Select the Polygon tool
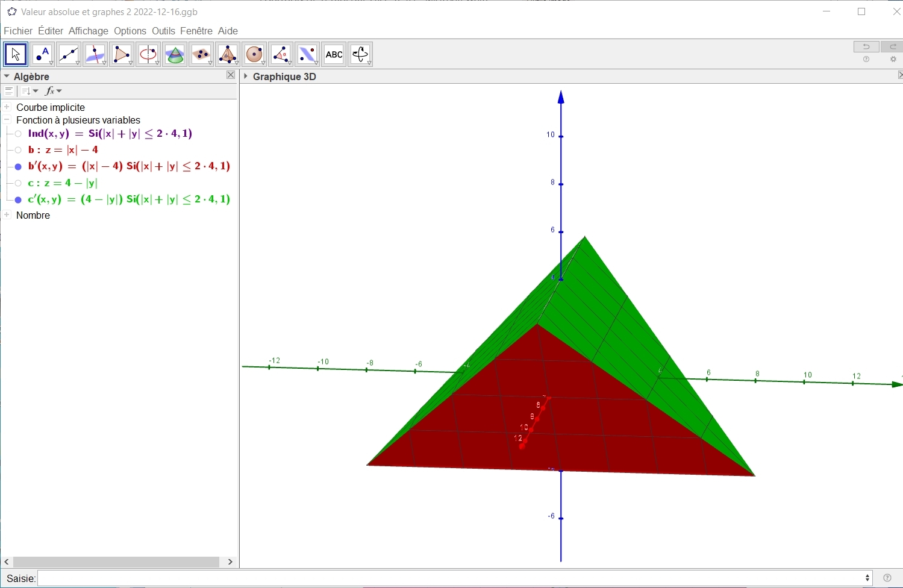Viewport: 903px width, 588px height. point(122,54)
